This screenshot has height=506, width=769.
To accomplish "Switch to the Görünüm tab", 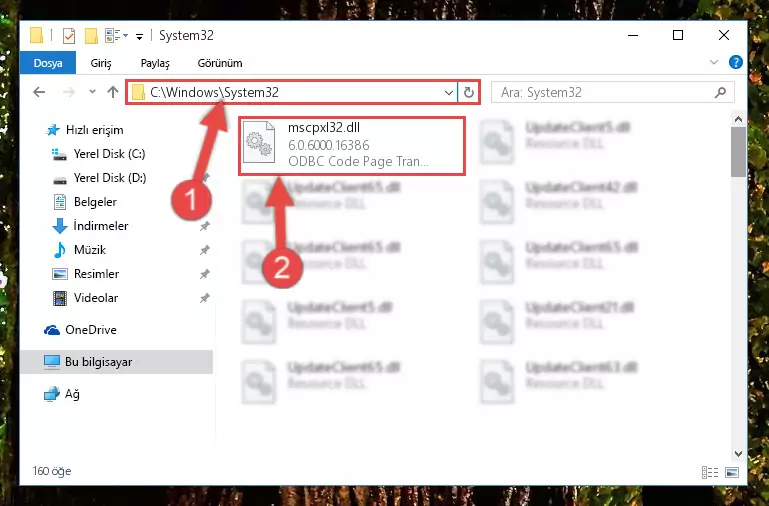I will 220,63.
